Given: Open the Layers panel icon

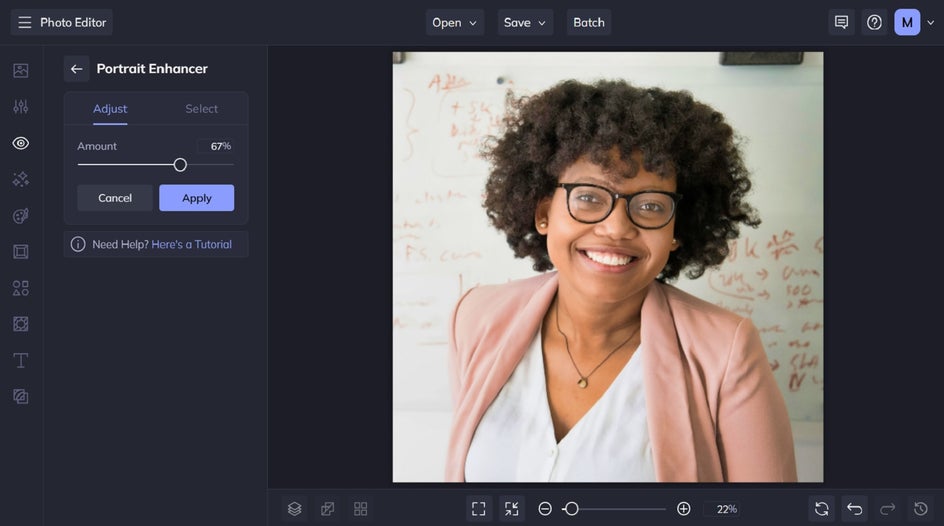Looking at the screenshot, I should click(x=294, y=509).
